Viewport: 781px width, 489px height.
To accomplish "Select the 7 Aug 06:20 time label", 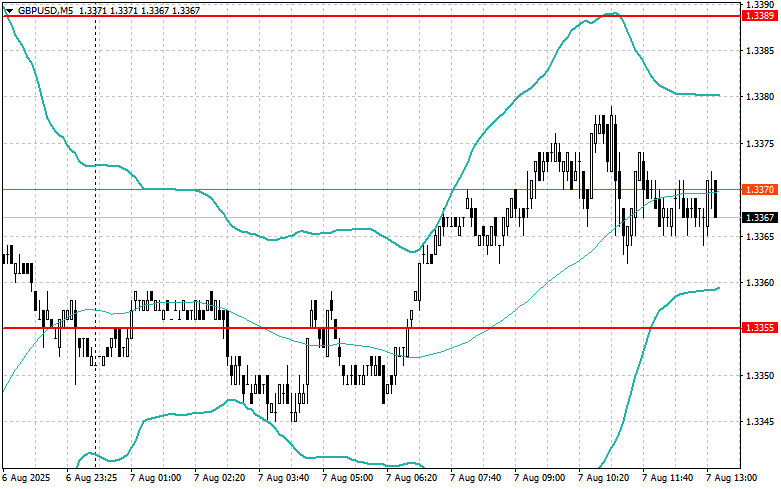I will tap(412, 478).
